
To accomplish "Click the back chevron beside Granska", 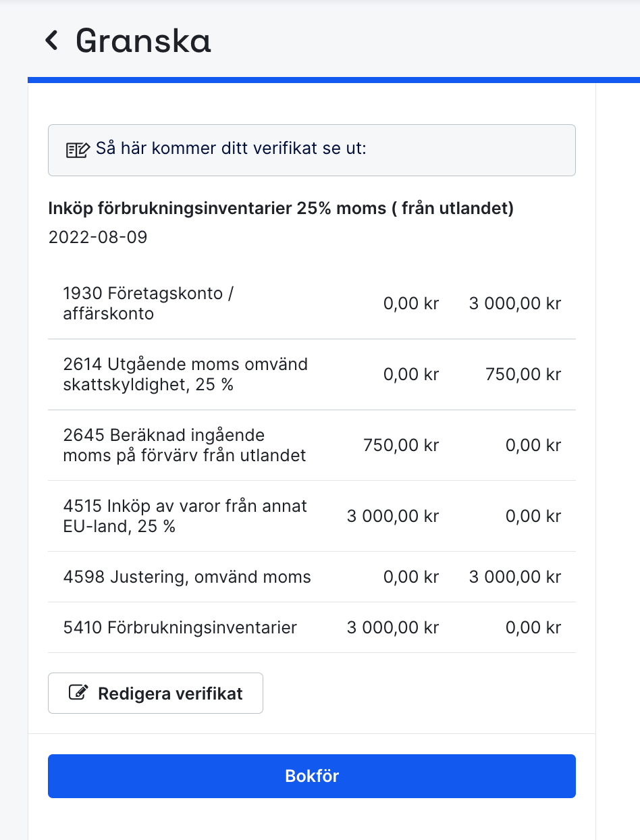I will pos(50,41).
